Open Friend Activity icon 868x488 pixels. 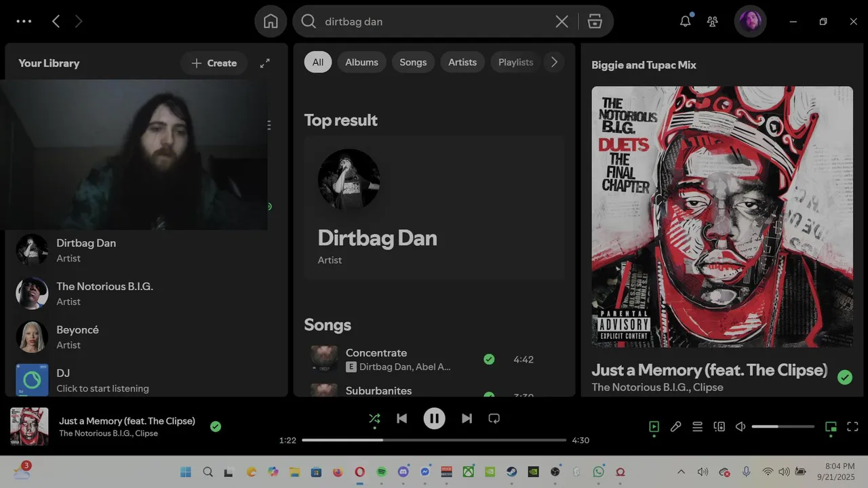click(x=712, y=22)
